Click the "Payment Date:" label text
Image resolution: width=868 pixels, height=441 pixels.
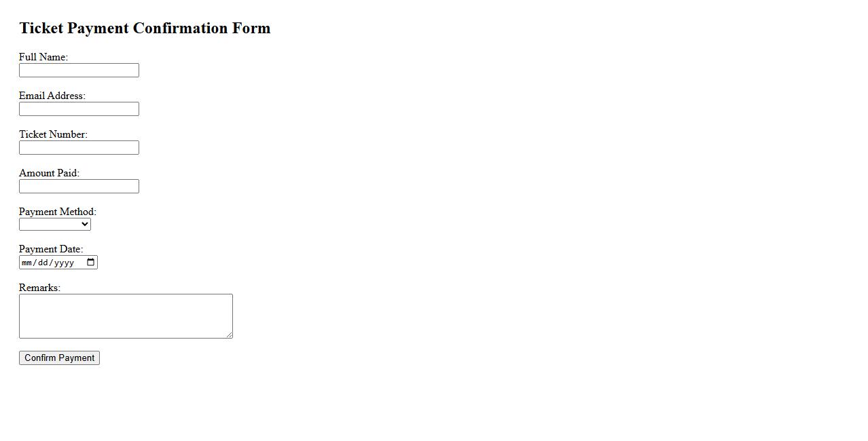coord(51,249)
